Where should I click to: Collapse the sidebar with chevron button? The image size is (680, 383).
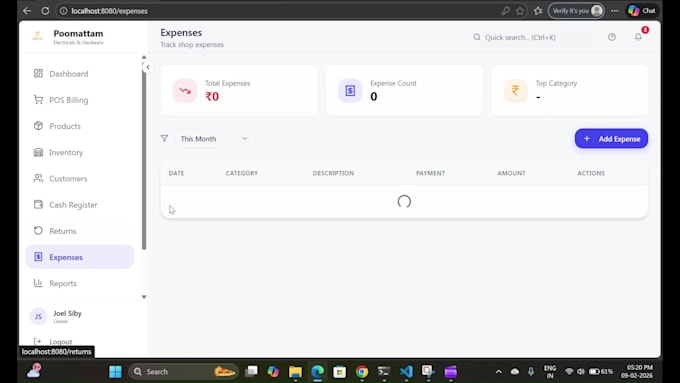click(x=148, y=67)
